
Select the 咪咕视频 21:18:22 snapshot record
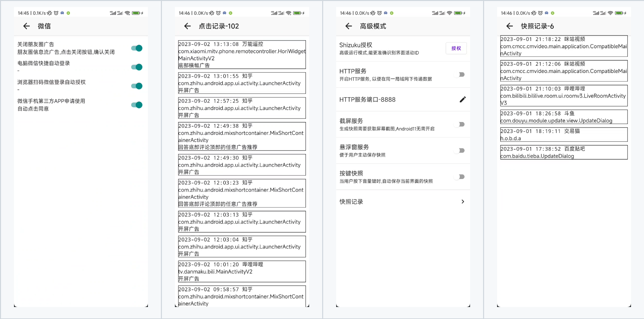point(564,46)
